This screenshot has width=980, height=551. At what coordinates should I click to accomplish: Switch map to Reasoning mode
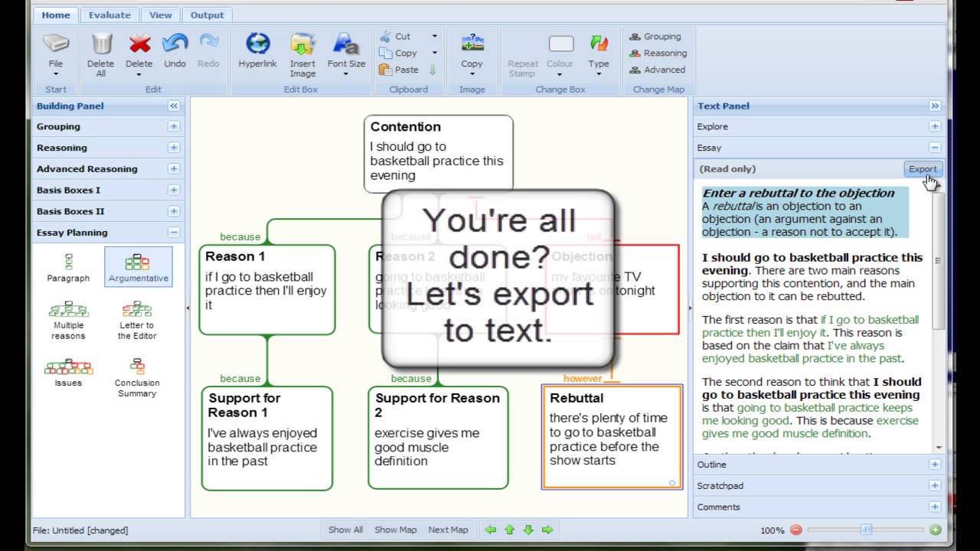[x=658, y=53]
